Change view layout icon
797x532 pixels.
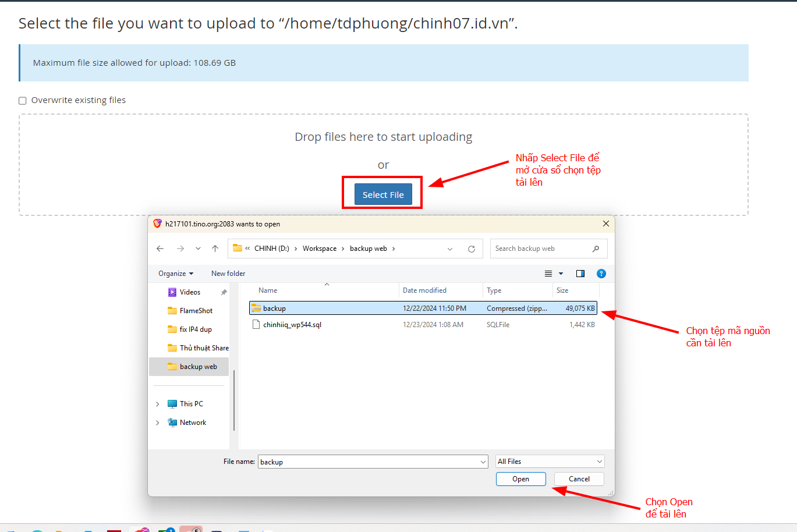pos(548,274)
